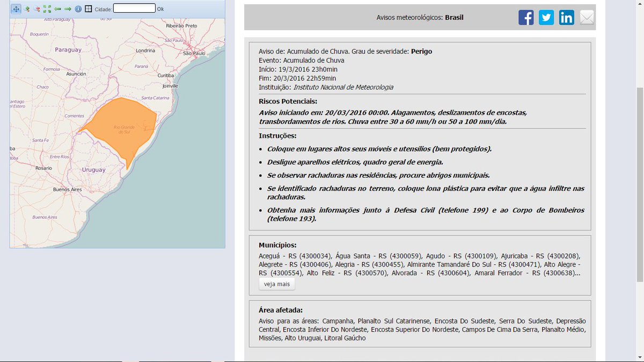Click the page vertical scrollbar thumb
The height and width of the screenshot is (362, 644).
(x=639, y=183)
